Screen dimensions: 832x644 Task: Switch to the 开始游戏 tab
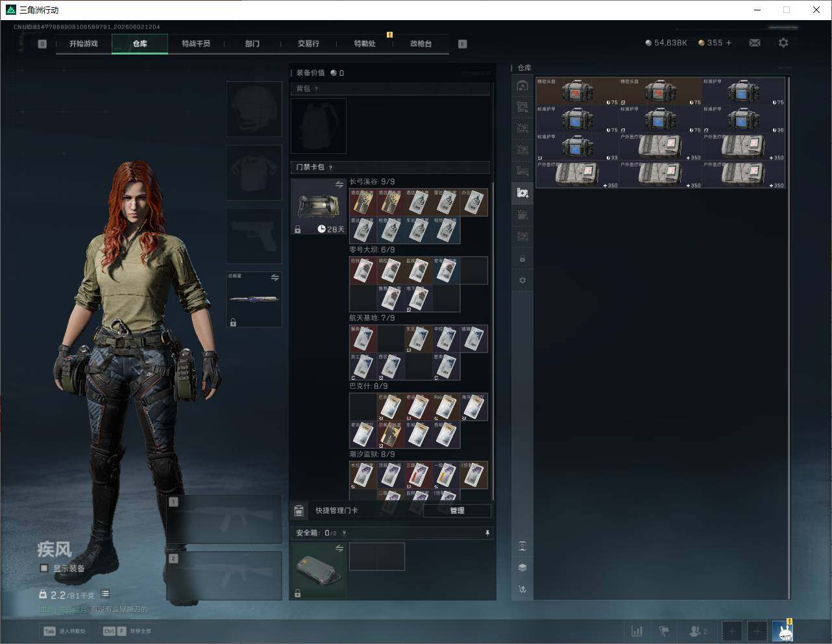click(x=84, y=43)
